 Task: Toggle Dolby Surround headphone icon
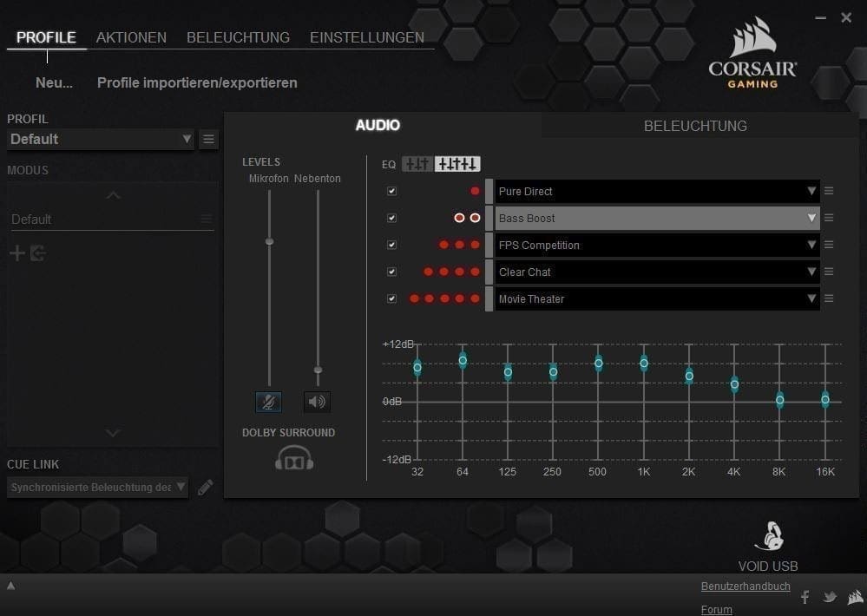coord(294,458)
